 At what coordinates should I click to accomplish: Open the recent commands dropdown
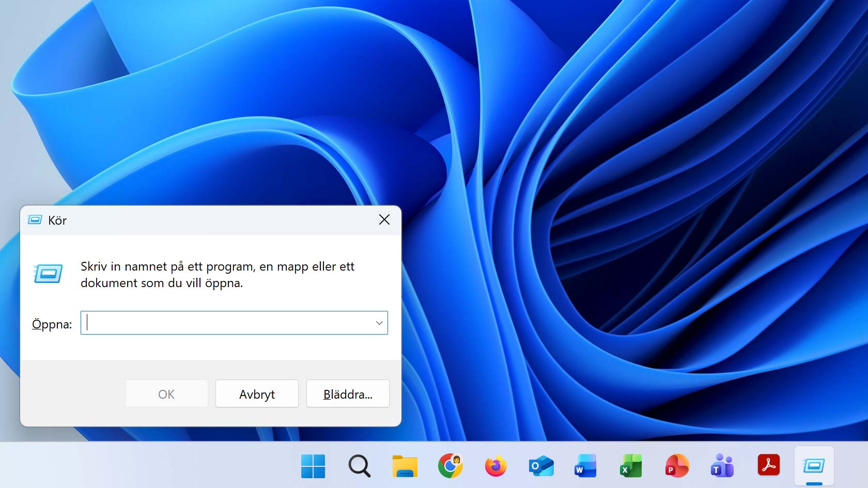coord(379,323)
